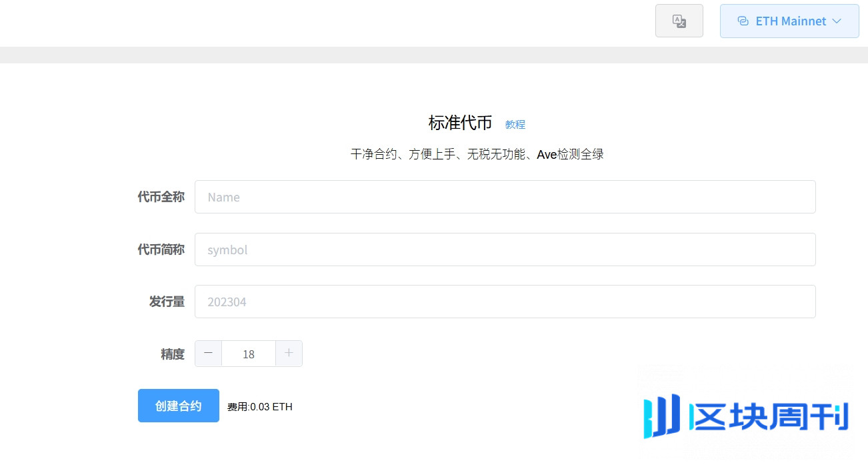Select the 标准代币 heading text
This screenshot has width=868, height=471.
(460, 123)
